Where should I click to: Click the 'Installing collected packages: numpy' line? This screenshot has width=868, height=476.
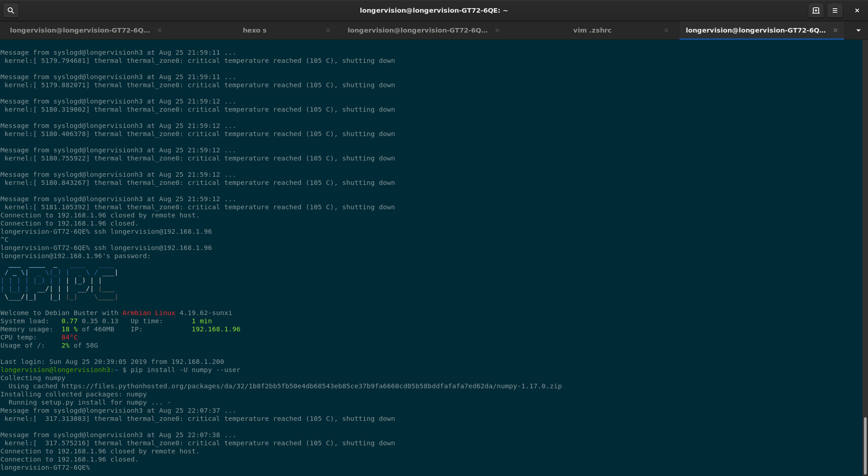74,394
